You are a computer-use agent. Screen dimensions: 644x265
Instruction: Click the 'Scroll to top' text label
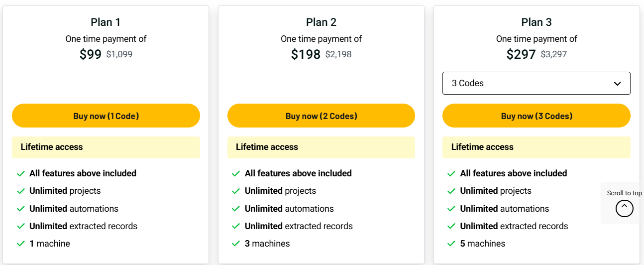point(624,193)
